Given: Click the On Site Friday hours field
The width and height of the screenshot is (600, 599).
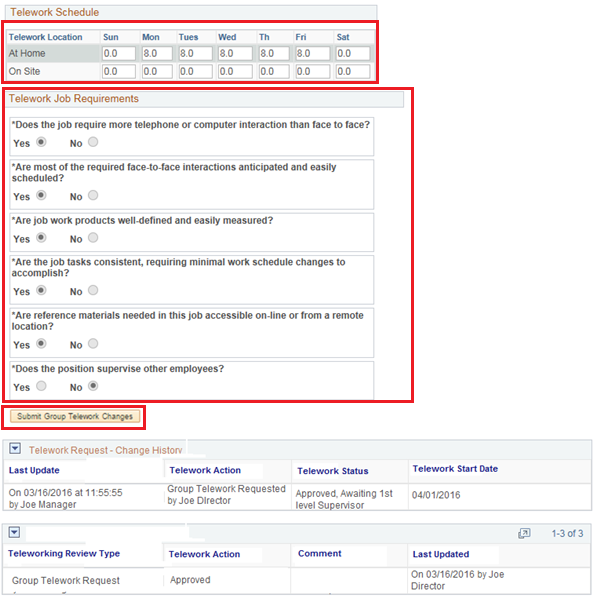Looking at the screenshot, I should pyautogui.click(x=312, y=72).
